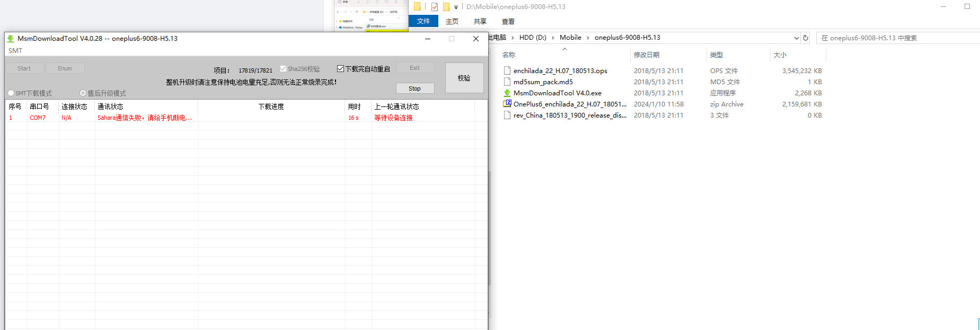Click the OnePlus6_enchilada zip archive icon
The height and width of the screenshot is (330, 980).
[507, 104]
